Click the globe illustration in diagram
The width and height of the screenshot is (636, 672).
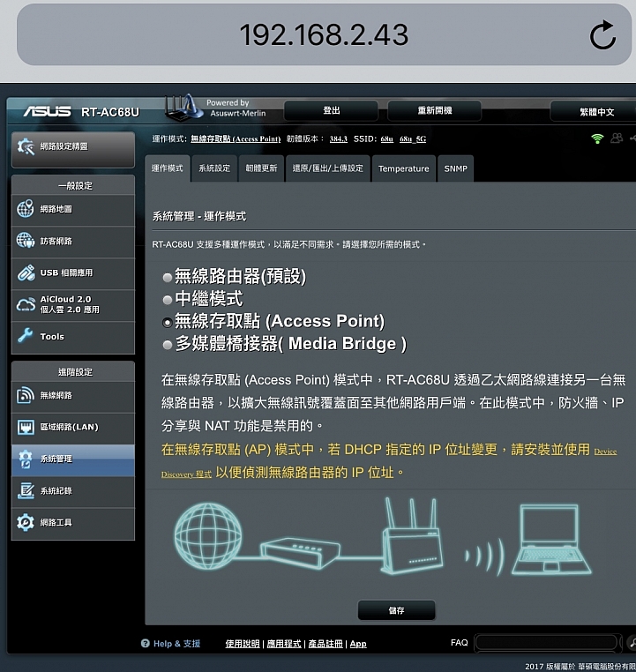coord(208,536)
